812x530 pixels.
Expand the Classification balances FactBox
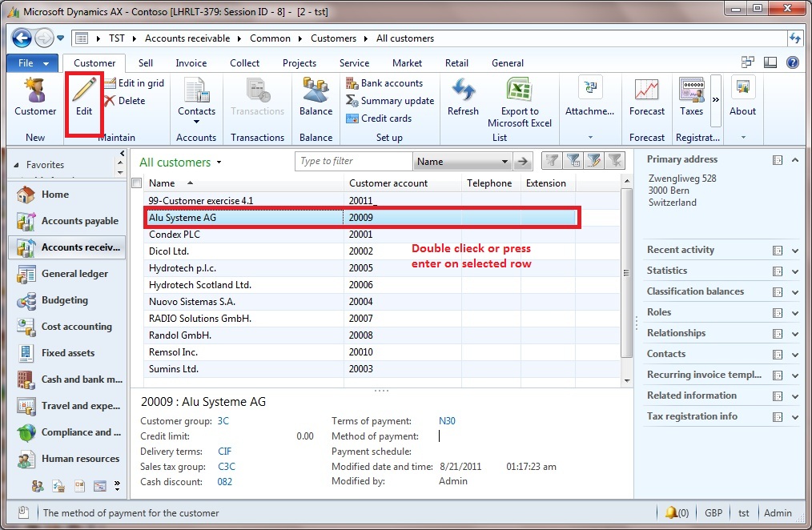(x=795, y=292)
